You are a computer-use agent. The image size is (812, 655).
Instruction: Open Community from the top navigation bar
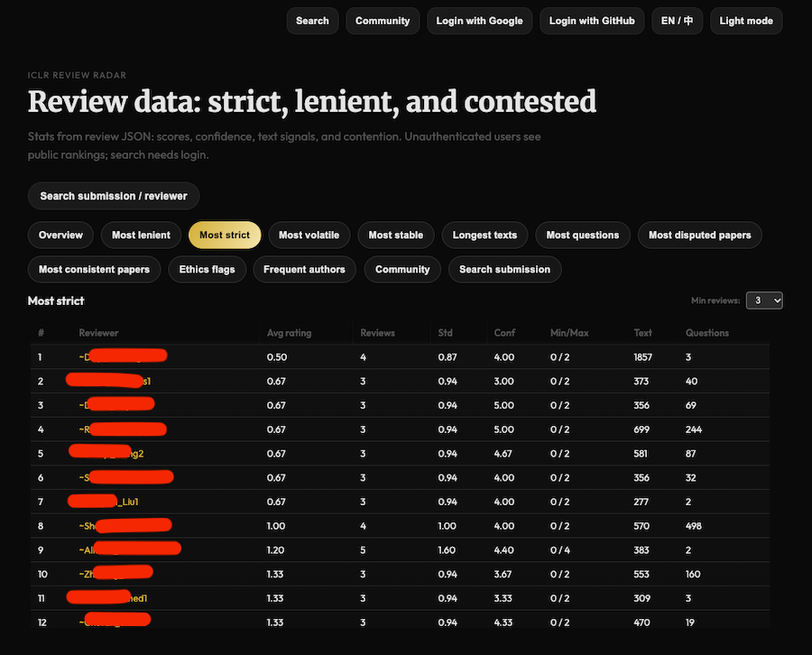[382, 21]
